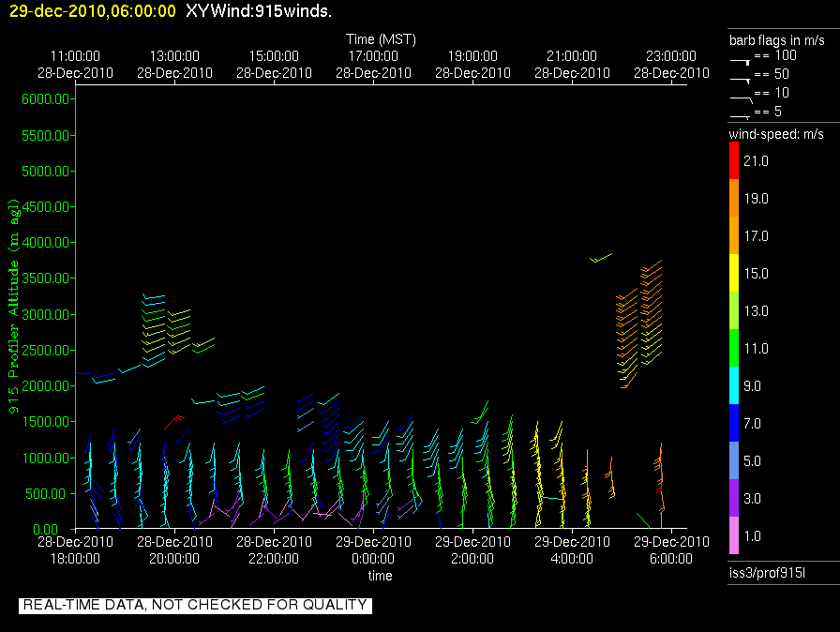
Task: Click the 29-Dec-2010 0:00:00 bottom axis label
Action: pyautogui.click(x=373, y=550)
